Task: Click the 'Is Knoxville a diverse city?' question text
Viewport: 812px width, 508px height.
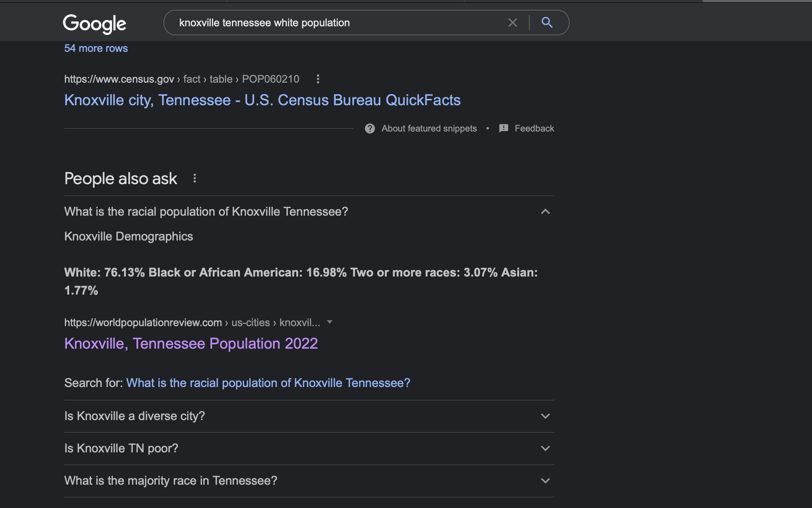Action: click(135, 416)
